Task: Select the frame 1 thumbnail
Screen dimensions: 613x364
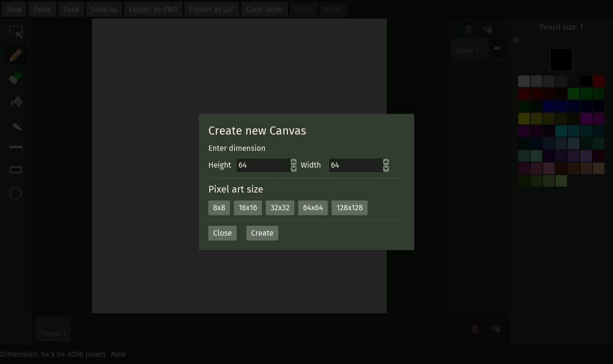Action: 53,329
